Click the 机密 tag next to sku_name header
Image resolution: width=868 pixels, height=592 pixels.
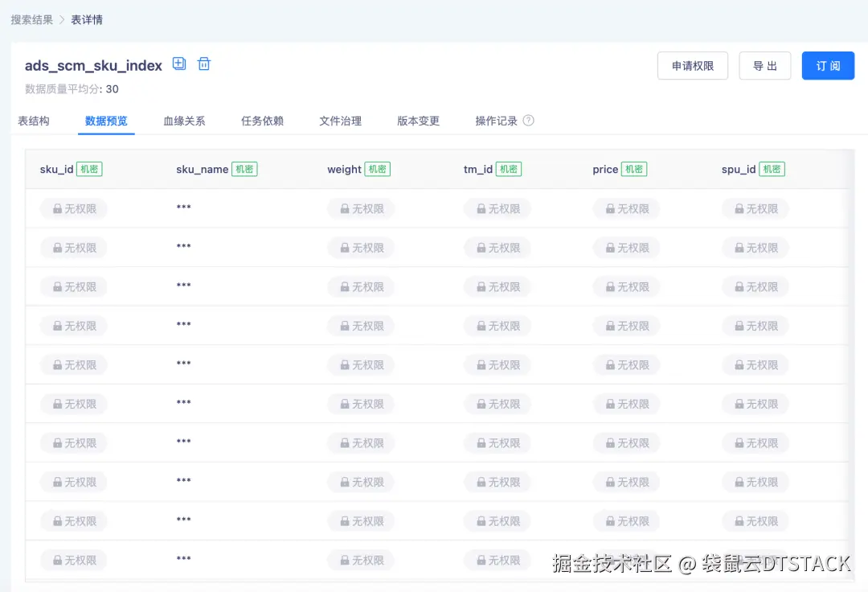pos(244,169)
